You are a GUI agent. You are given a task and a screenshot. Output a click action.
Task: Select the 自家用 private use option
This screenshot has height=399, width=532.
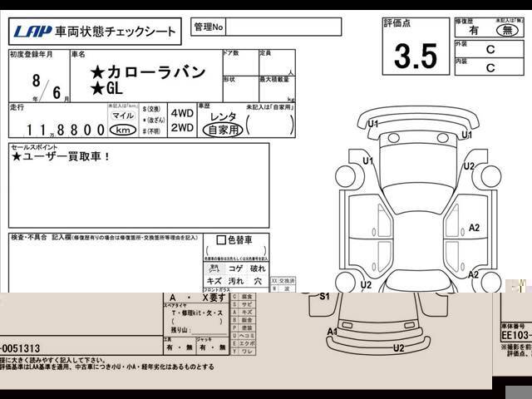pyautogui.click(x=223, y=130)
